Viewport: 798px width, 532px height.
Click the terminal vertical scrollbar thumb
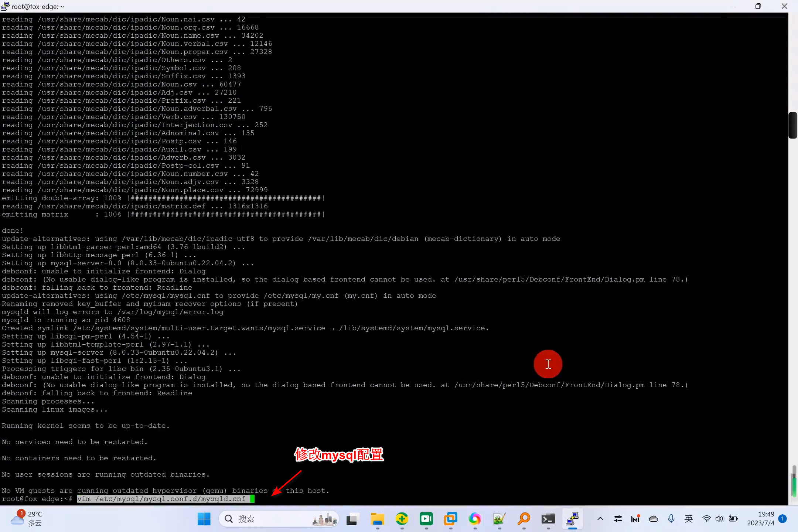[793, 125]
